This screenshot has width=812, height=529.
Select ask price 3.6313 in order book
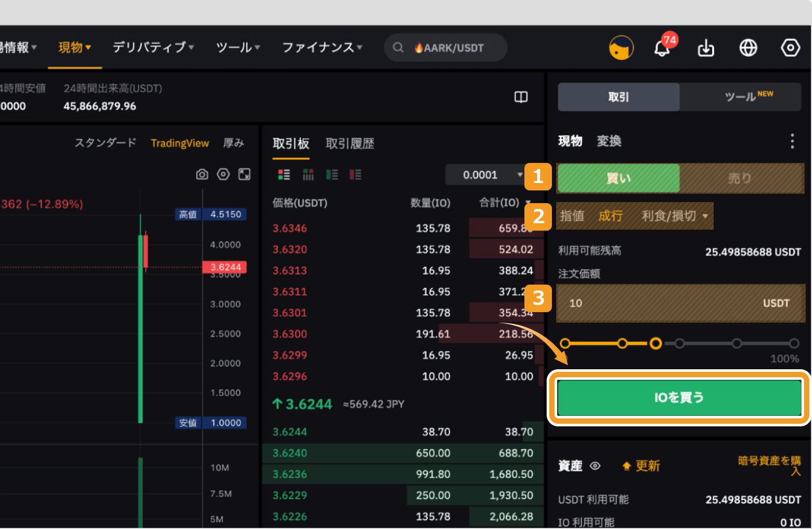(x=290, y=270)
